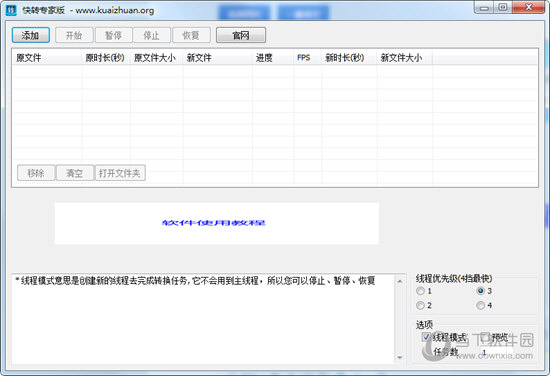Click the 线程模式 description text area
This screenshot has width=550, height=376.
(x=203, y=319)
